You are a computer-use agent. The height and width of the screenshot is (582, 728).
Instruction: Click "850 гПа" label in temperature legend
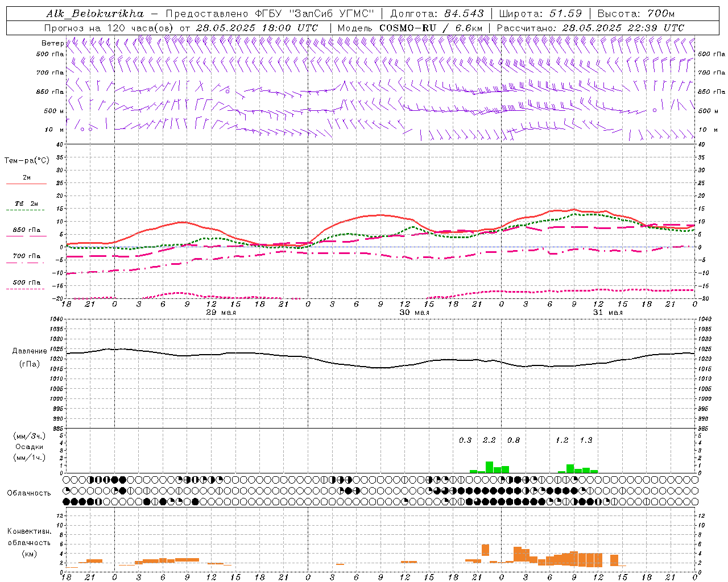tap(26, 230)
